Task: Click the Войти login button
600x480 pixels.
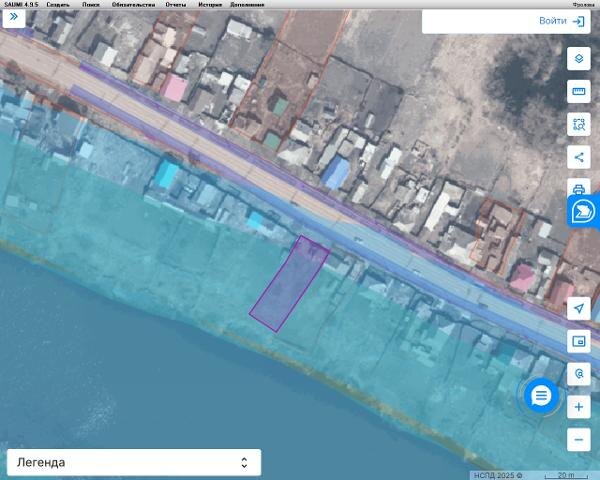Action: pyautogui.click(x=561, y=21)
